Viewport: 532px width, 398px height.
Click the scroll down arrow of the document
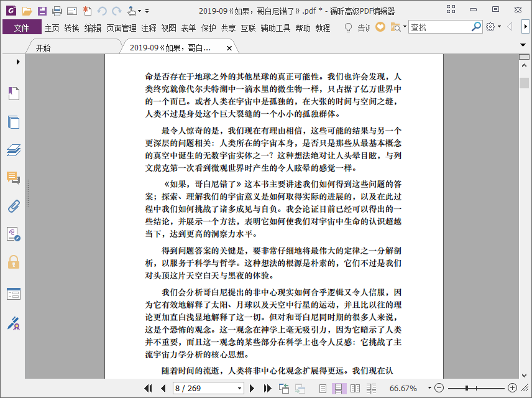[524, 375]
